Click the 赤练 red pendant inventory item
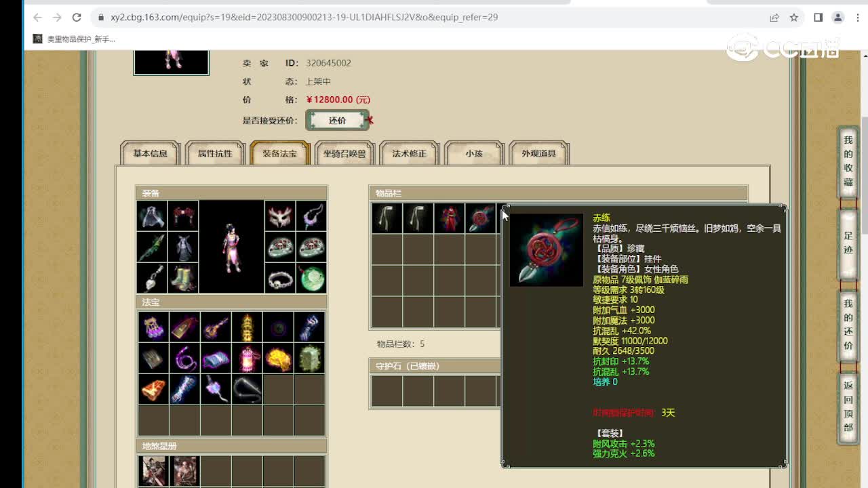Viewport: 868px width, 488px height. pyautogui.click(x=480, y=218)
